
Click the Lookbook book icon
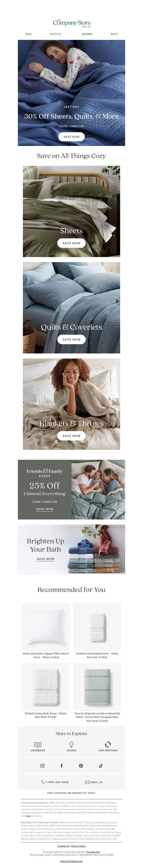(38, 744)
